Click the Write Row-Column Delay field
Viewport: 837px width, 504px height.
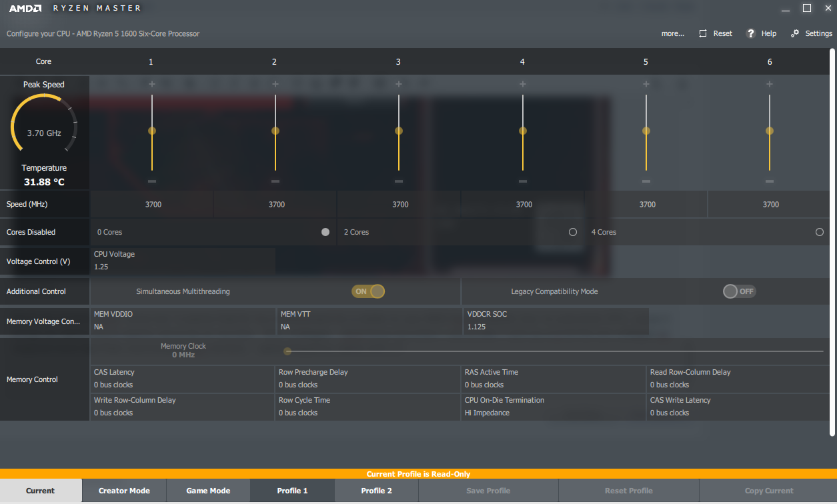pos(183,407)
